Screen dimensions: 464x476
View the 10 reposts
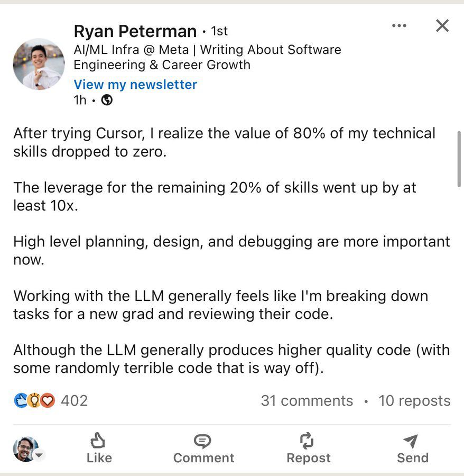click(414, 401)
